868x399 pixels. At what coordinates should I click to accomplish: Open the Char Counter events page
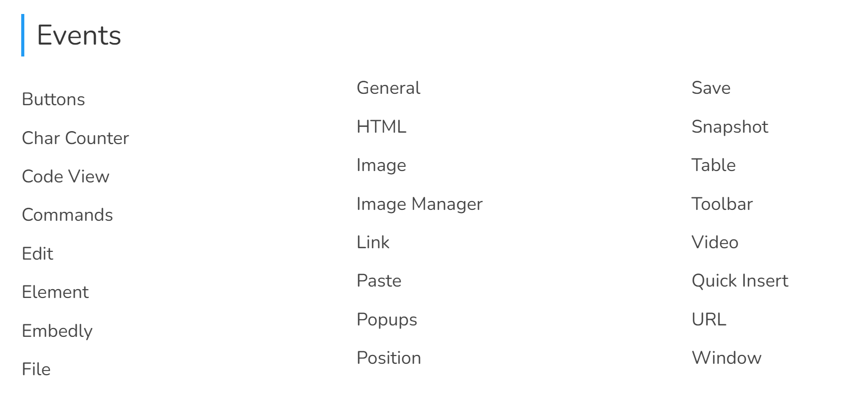pyautogui.click(x=75, y=138)
